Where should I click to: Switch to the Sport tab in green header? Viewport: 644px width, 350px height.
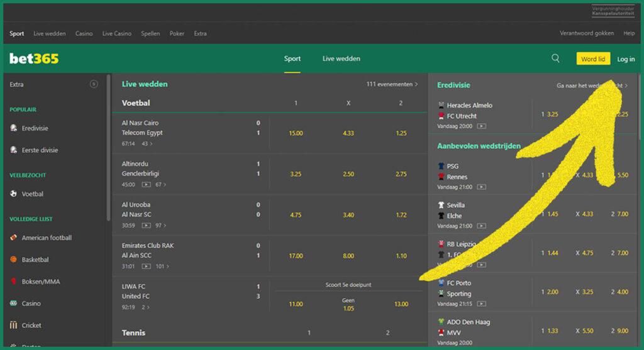292,58
